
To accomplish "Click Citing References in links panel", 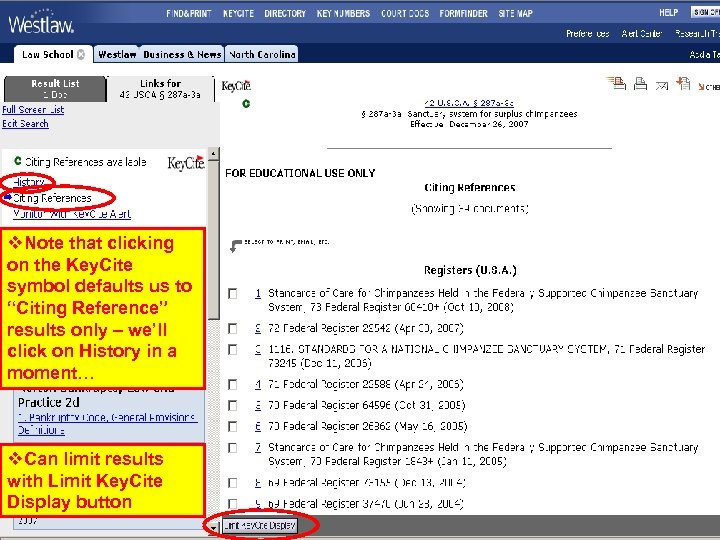I will (x=52, y=198).
